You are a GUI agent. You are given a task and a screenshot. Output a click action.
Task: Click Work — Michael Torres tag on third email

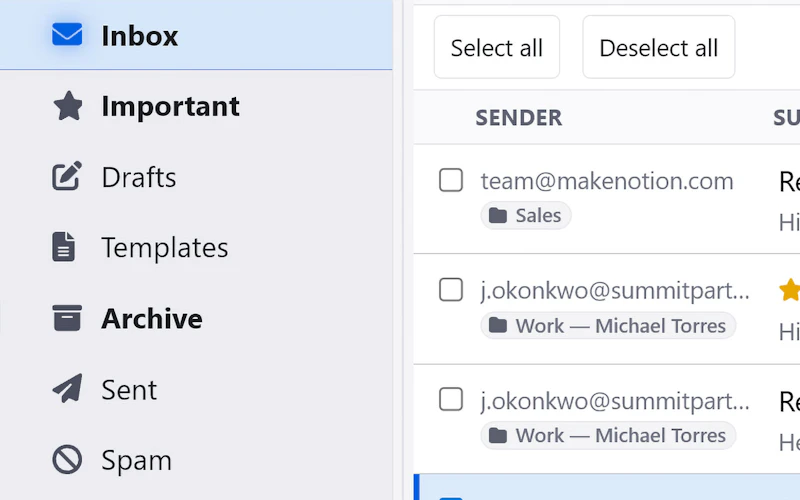(x=608, y=435)
